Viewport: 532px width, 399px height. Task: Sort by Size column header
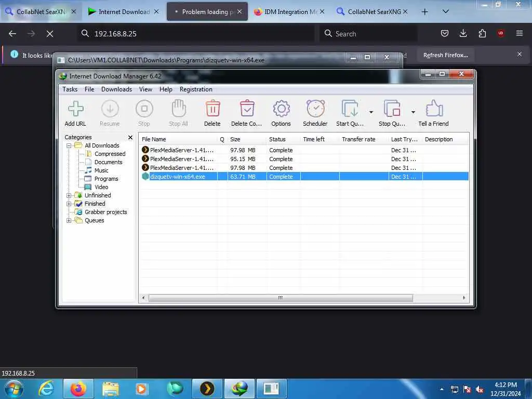click(x=247, y=139)
